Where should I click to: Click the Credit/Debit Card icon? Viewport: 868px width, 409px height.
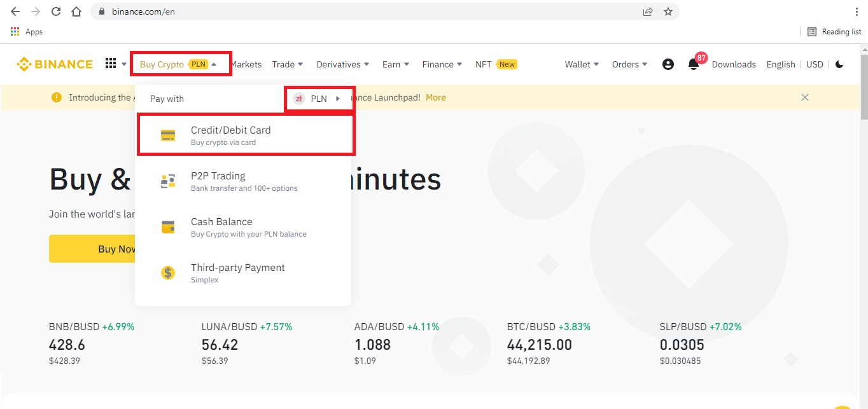click(x=168, y=135)
